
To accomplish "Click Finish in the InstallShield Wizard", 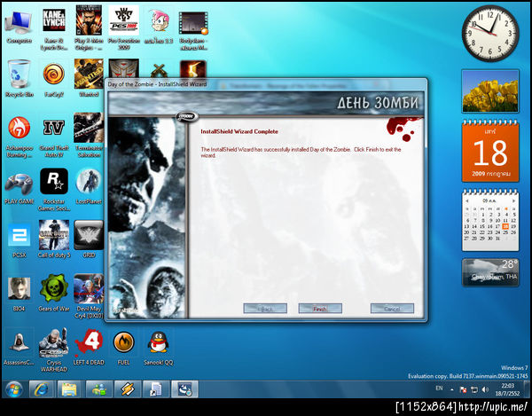I will 320,309.
